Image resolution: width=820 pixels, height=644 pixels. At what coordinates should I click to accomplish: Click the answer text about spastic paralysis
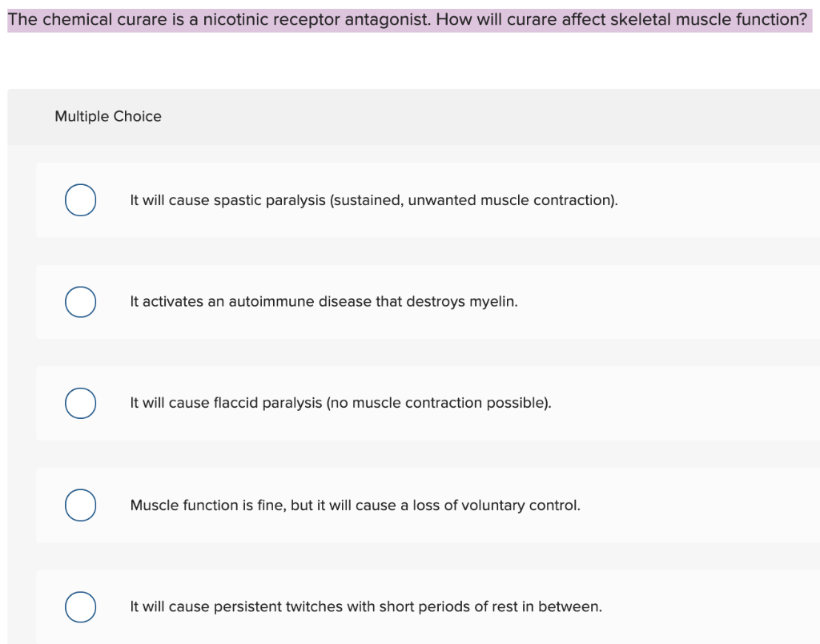point(373,200)
